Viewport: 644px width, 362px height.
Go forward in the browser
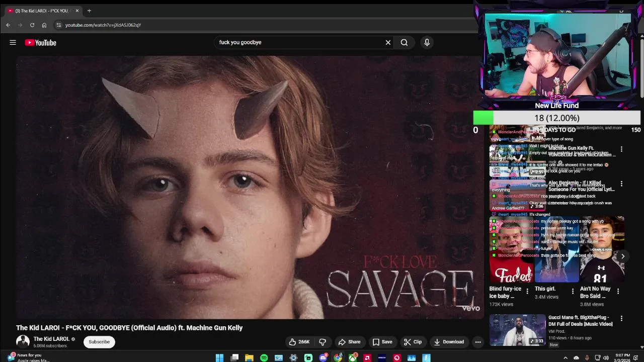[20, 25]
